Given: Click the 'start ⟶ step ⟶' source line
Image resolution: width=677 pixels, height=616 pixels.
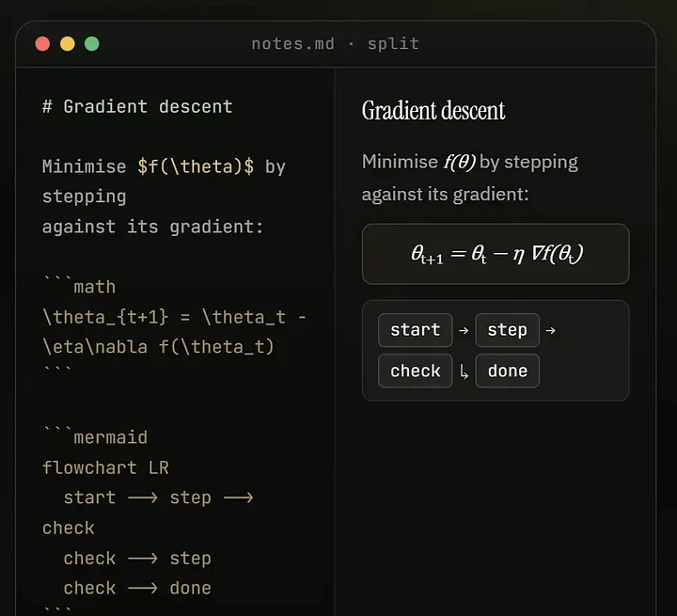Looking at the screenshot, I should click(x=159, y=498).
